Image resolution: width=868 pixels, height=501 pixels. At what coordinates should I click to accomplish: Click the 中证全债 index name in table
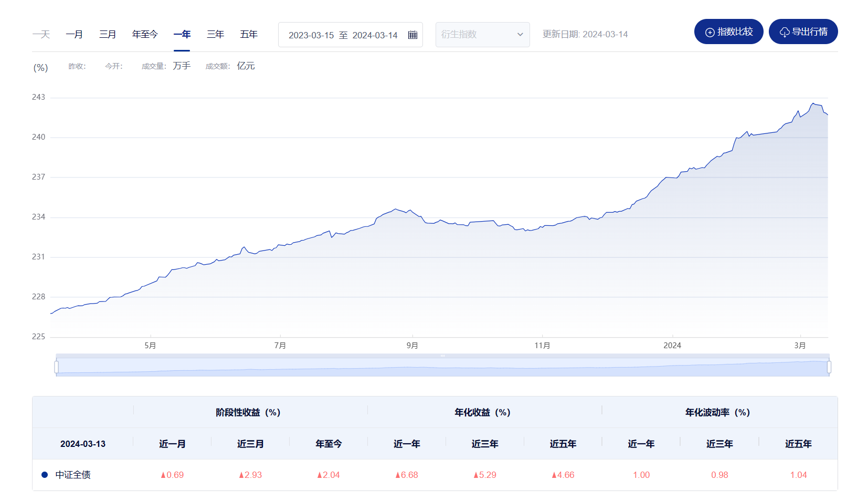[x=73, y=475]
